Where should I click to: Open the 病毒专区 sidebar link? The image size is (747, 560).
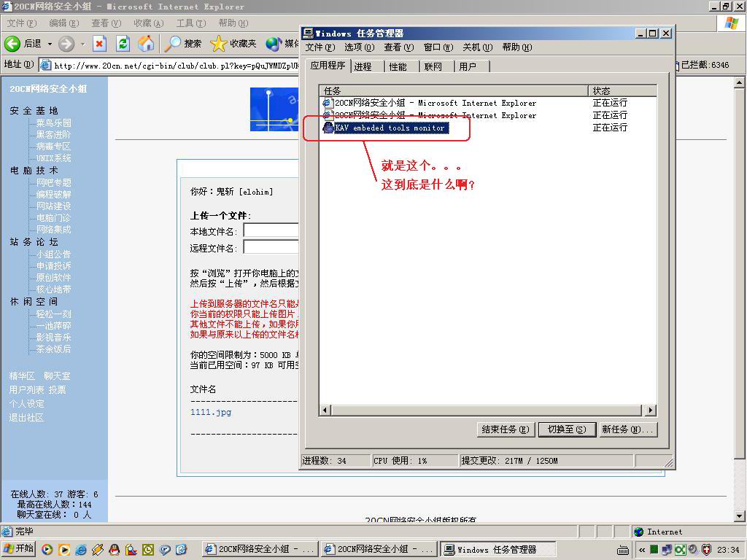(x=53, y=146)
